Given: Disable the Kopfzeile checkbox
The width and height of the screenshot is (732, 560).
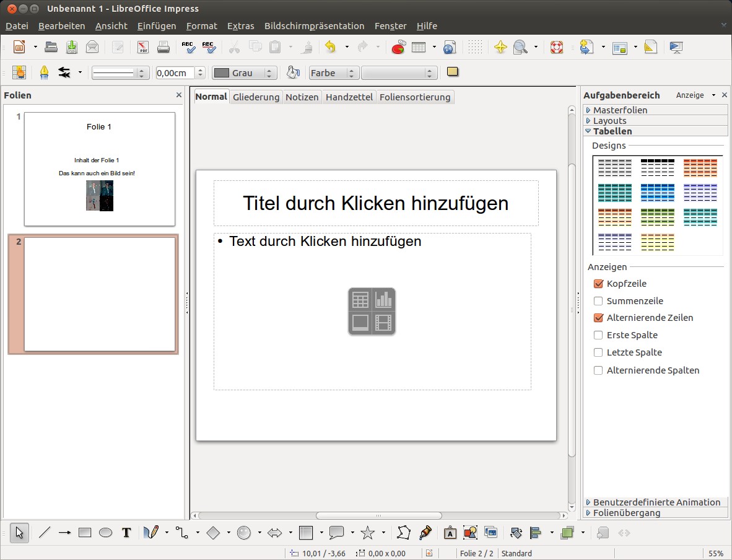Looking at the screenshot, I should (x=598, y=284).
